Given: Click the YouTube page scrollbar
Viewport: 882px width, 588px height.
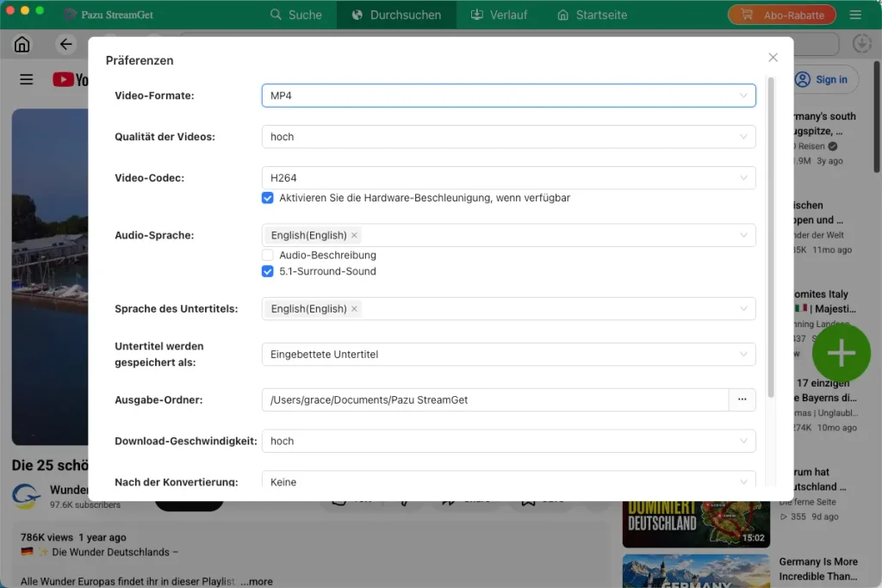Looking at the screenshot, I should coord(877,117).
